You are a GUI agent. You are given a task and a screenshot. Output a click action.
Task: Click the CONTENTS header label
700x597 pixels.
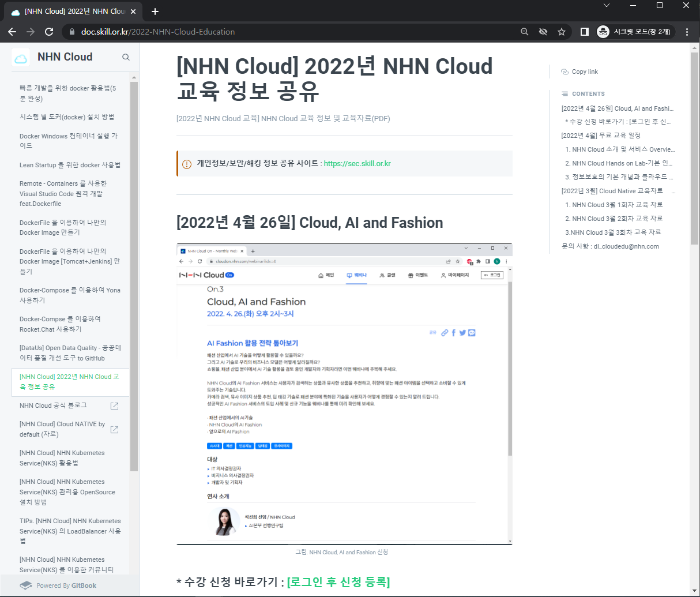pos(588,94)
